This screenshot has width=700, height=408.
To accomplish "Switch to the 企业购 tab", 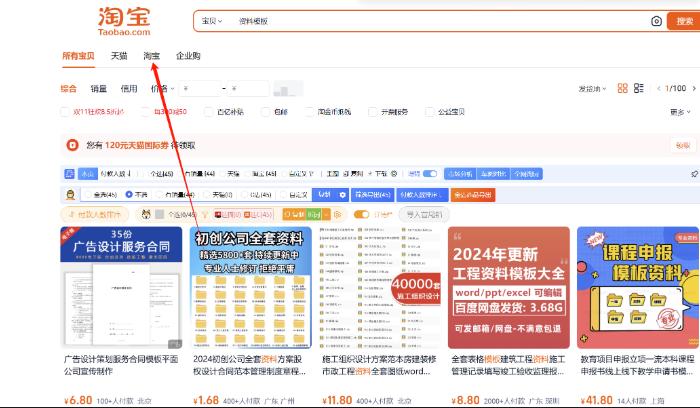I will click(x=188, y=56).
